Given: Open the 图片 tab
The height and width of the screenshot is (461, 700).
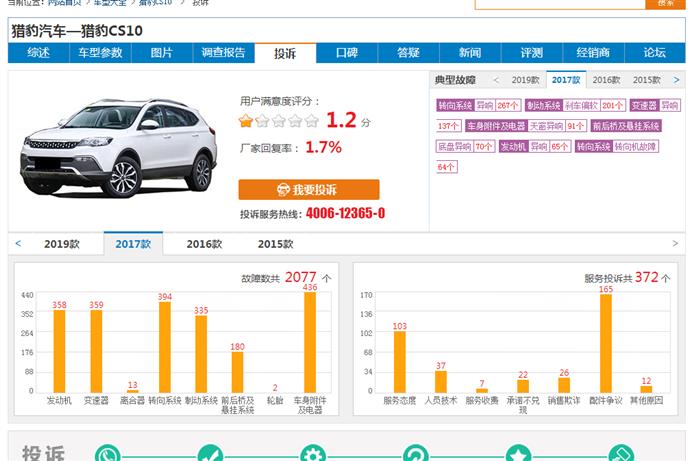Looking at the screenshot, I should click(162, 53).
